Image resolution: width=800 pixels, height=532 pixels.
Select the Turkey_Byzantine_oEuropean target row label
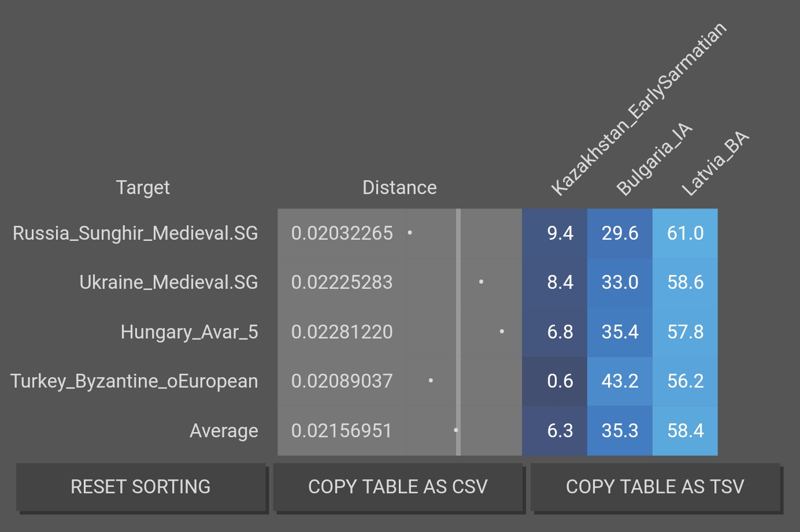134,381
